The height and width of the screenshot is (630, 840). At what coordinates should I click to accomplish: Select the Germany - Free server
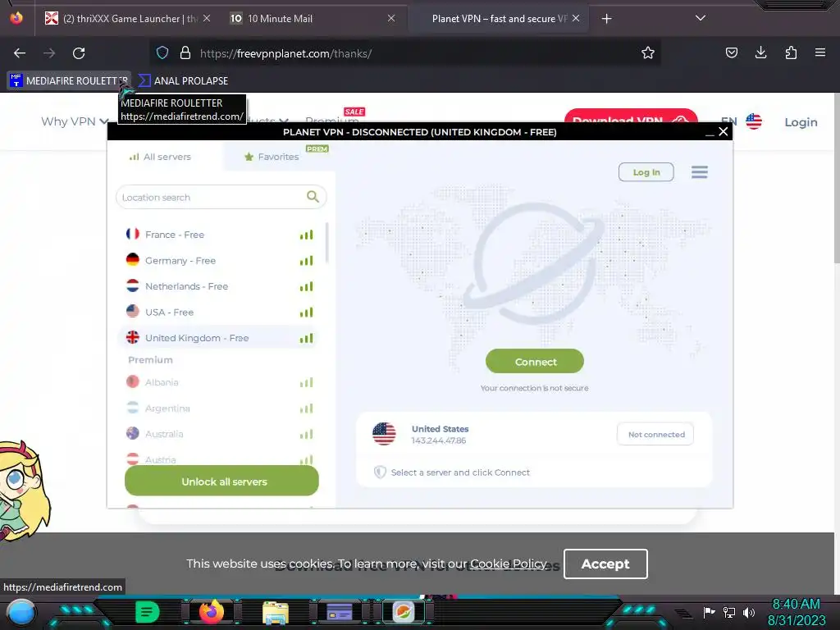[219, 260]
